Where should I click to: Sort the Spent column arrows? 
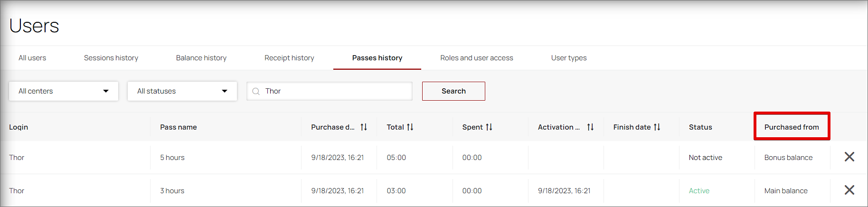[489, 127]
